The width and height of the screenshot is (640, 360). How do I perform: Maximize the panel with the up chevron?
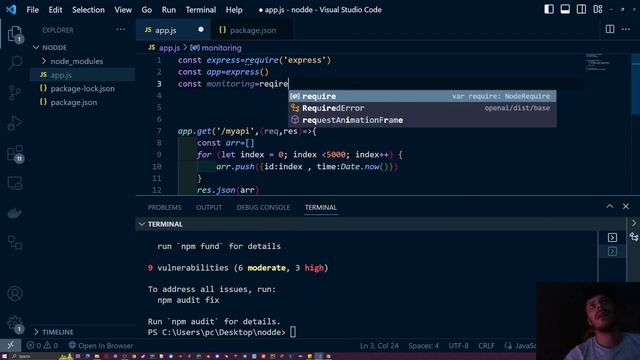click(609, 207)
